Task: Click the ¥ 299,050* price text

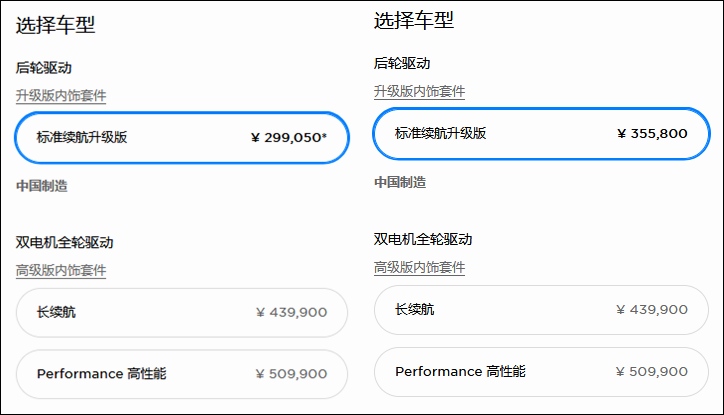Action: pos(288,138)
